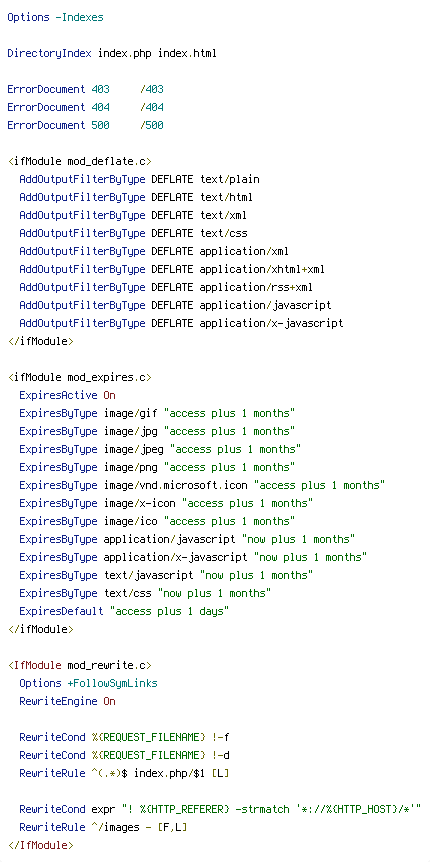The image size is (430, 862).
Task: Click the Options +FollowSymLinks line
Action: coord(88,683)
